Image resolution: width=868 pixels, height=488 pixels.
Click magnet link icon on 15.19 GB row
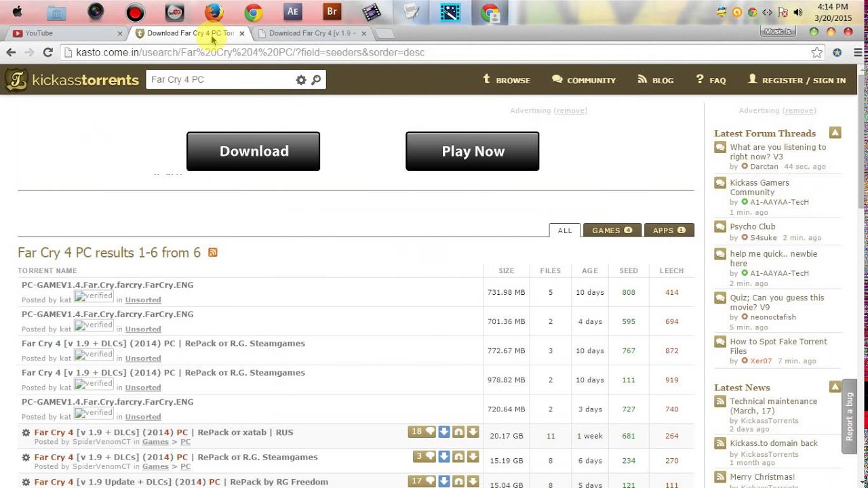click(x=458, y=456)
